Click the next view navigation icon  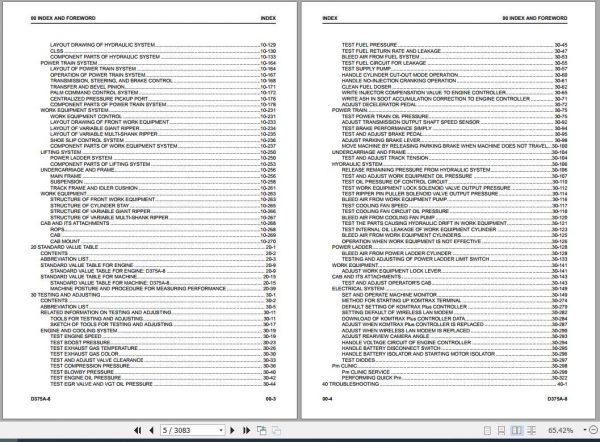pos(276,431)
